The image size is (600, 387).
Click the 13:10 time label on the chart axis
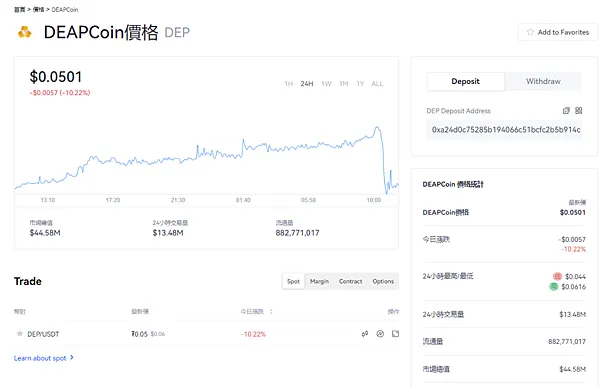[x=48, y=200]
